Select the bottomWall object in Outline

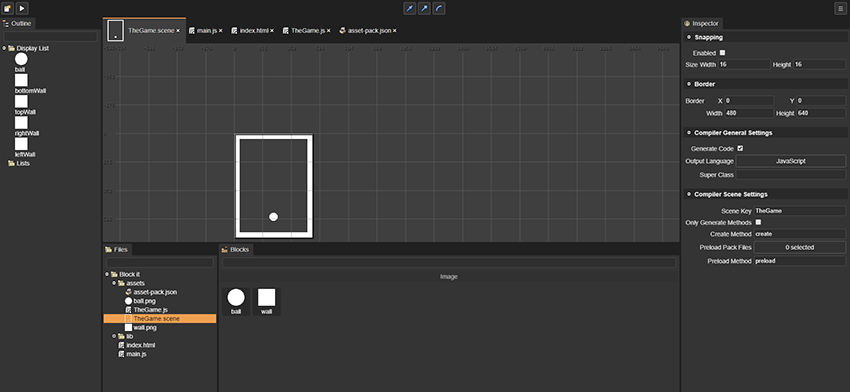(x=30, y=83)
